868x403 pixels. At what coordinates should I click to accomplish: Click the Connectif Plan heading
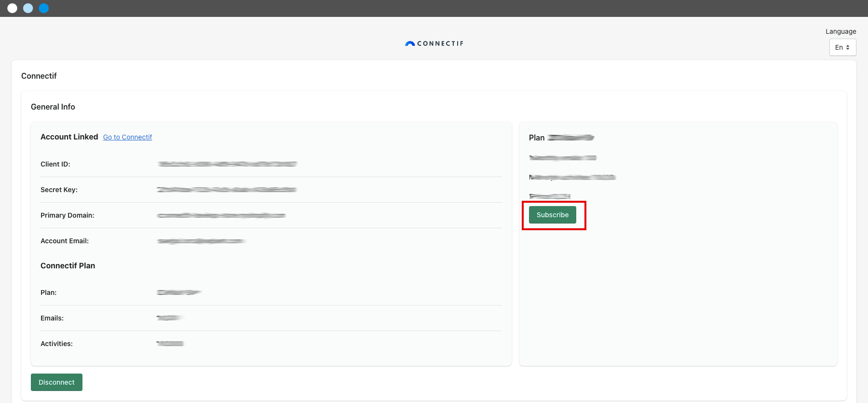[68, 266]
